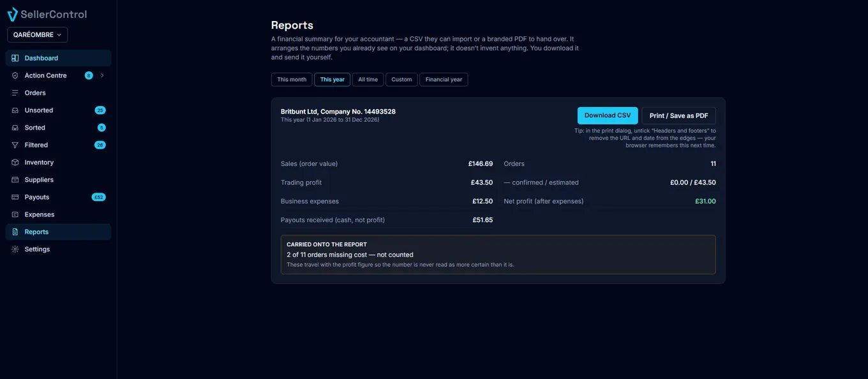Open Settings in the sidebar
The height and width of the screenshot is (379, 868).
click(58, 249)
